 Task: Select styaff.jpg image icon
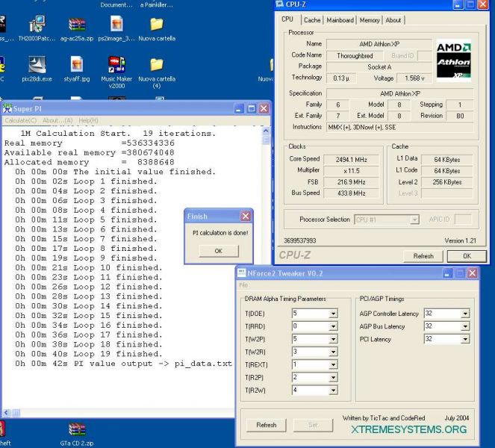(77, 69)
